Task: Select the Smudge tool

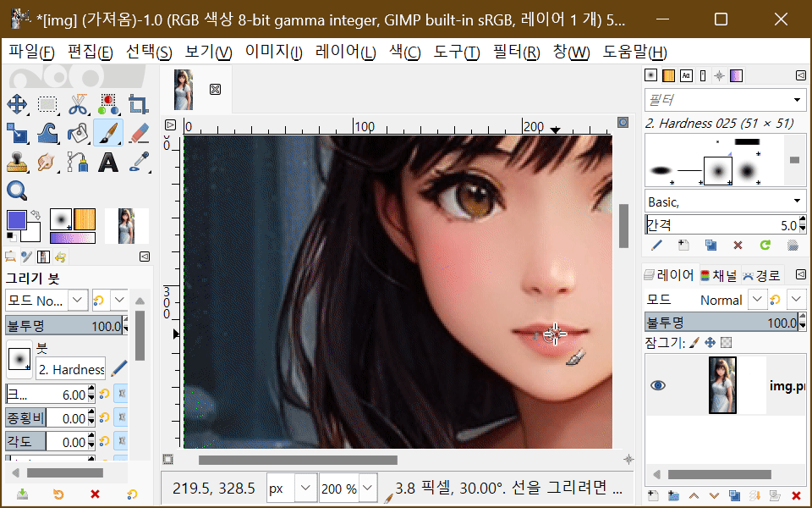Action: pos(47,163)
